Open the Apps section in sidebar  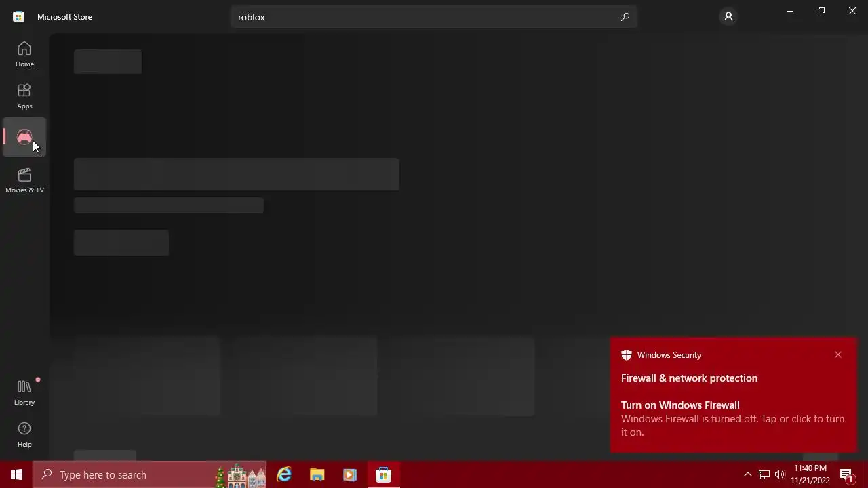click(24, 96)
